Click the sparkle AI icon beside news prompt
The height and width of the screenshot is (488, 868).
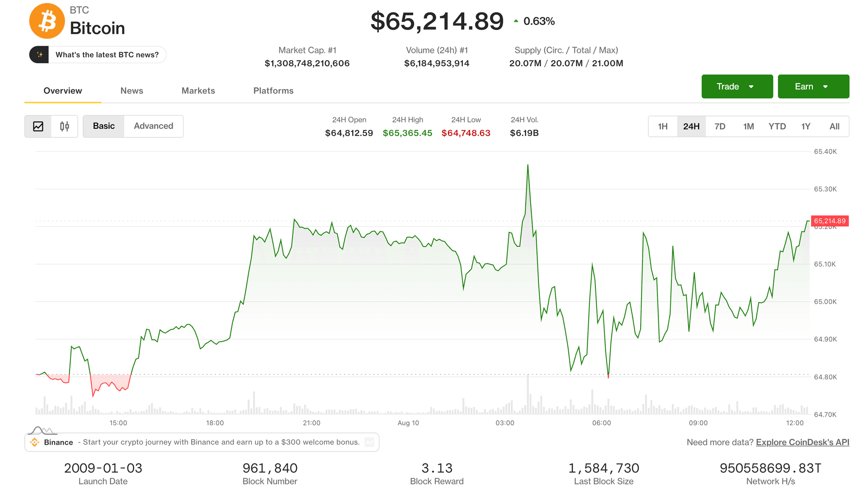click(x=39, y=55)
